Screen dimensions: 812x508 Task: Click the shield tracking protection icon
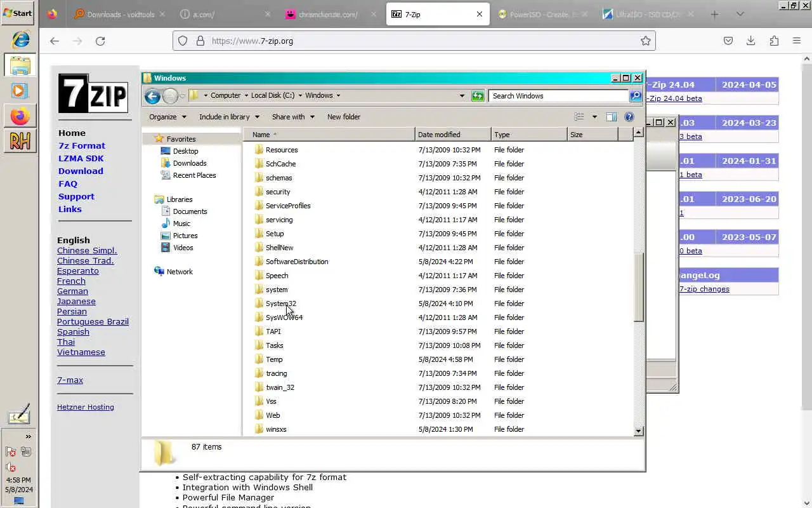(x=183, y=41)
